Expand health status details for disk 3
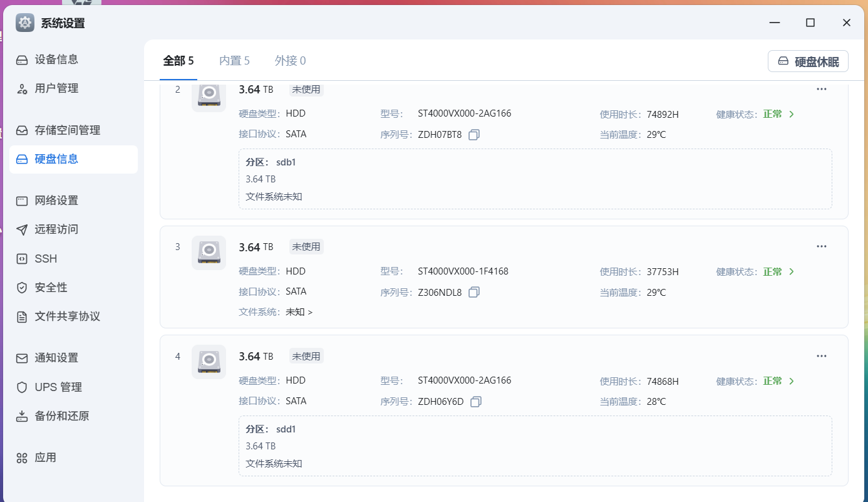 click(x=792, y=271)
